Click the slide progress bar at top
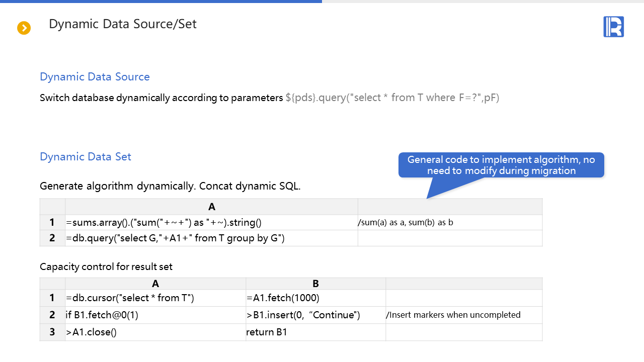 161,2
